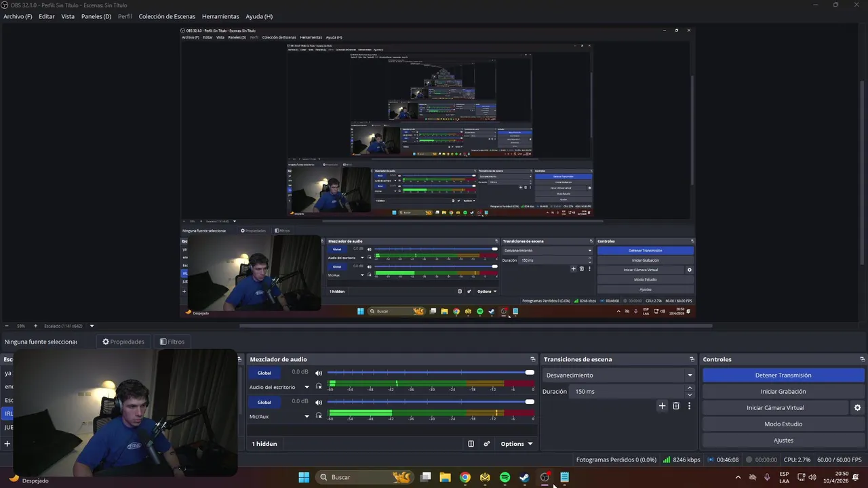Toggle Global button for Mic/Aux
The width and height of the screenshot is (868, 488).
pos(264,402)
